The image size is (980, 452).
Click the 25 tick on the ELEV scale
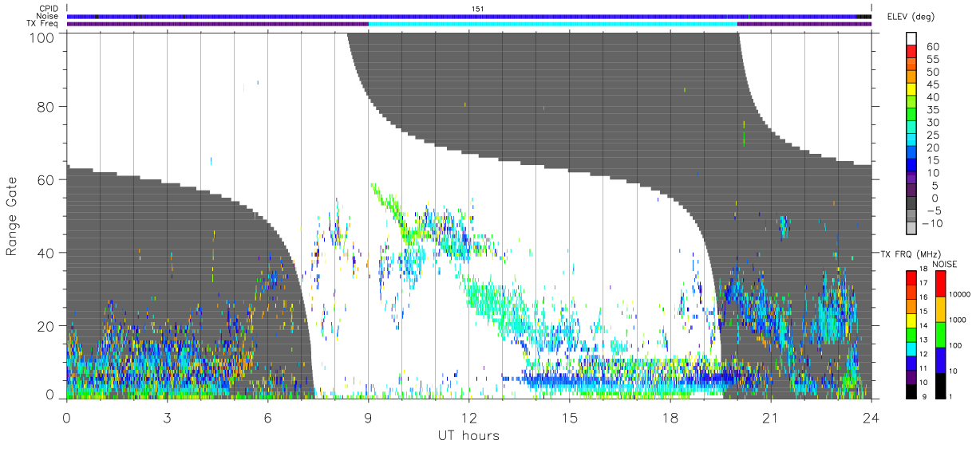(x=931, y=135)
